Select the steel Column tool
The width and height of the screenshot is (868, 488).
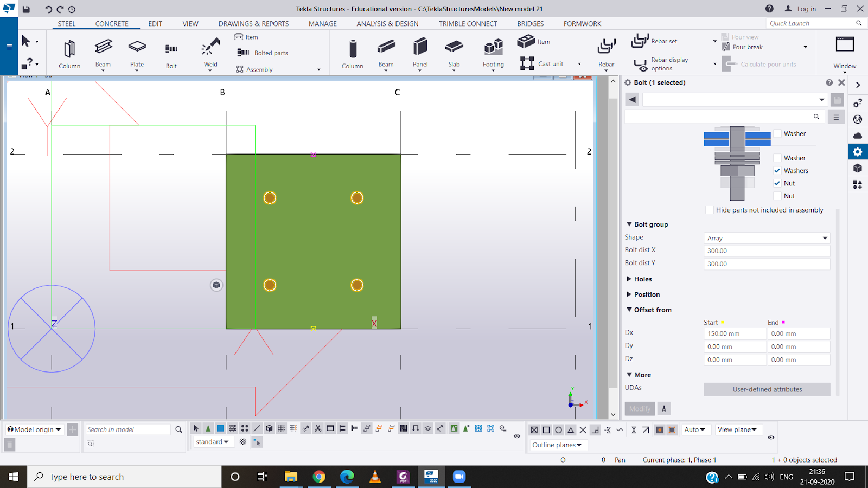(x=69, y=53)
